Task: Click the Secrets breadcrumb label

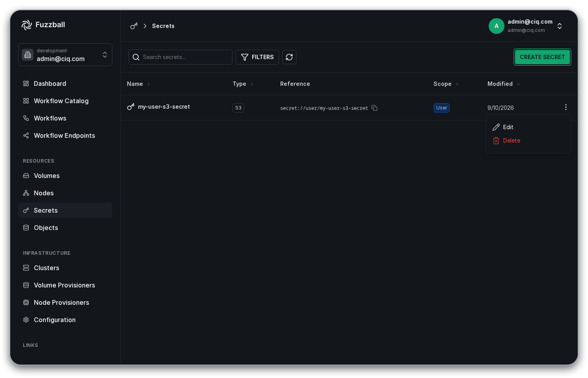Action: 163,26
